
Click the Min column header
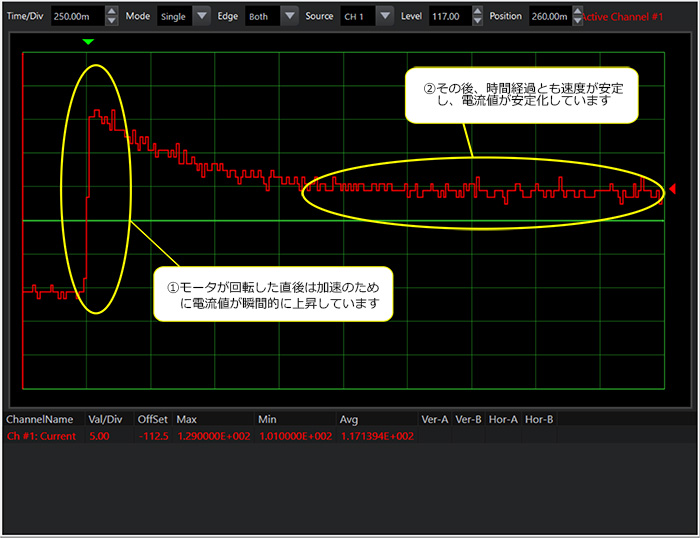click(x=267, y=419)
